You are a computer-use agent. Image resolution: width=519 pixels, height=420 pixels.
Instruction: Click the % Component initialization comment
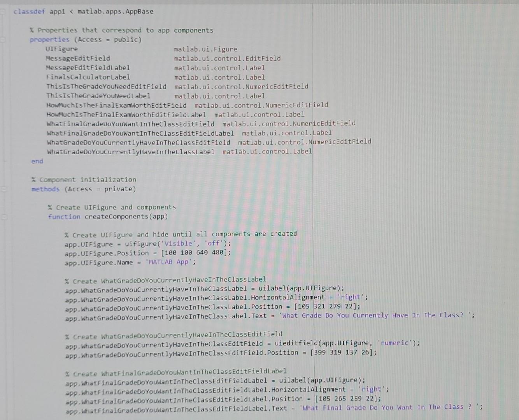pyautogui.click(x=84, y=180)
